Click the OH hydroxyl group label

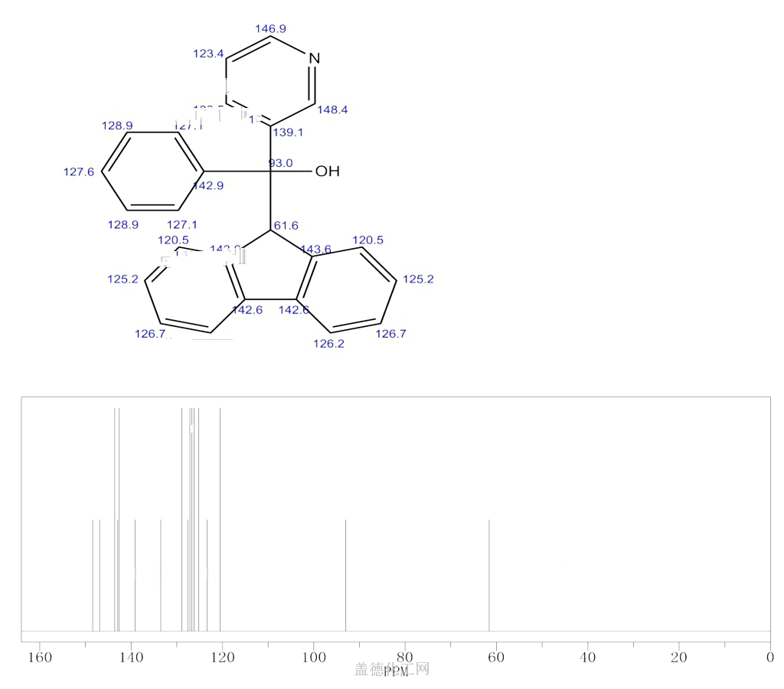(x=327, y=171)
